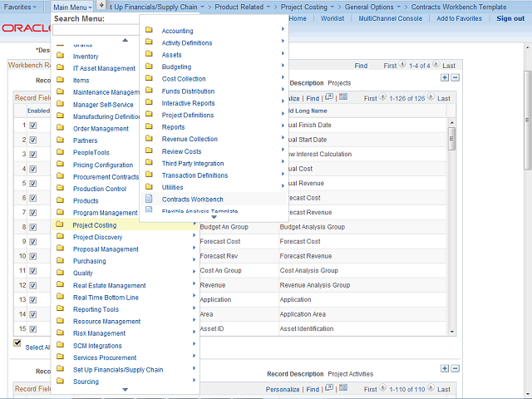Screen dimensions: 532x399
Task: Click the page vertical scrollbar thumb
Action: pyautogui.click(x=527, y=121)
